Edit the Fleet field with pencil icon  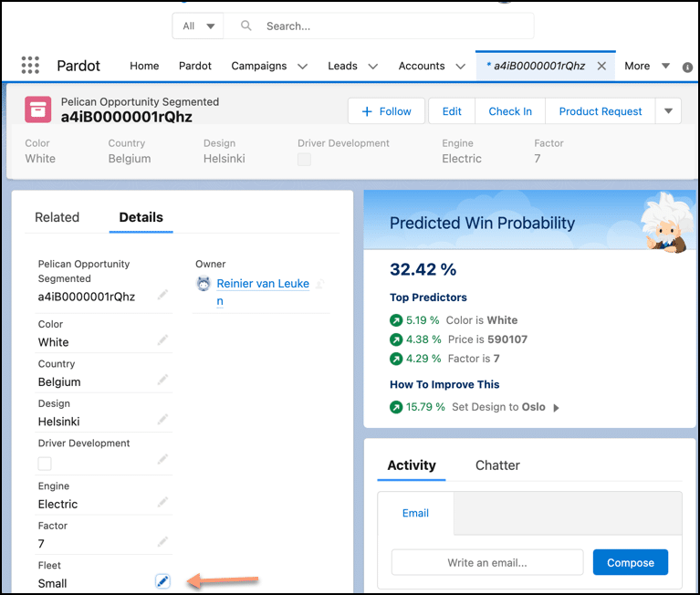coord(162,581)
